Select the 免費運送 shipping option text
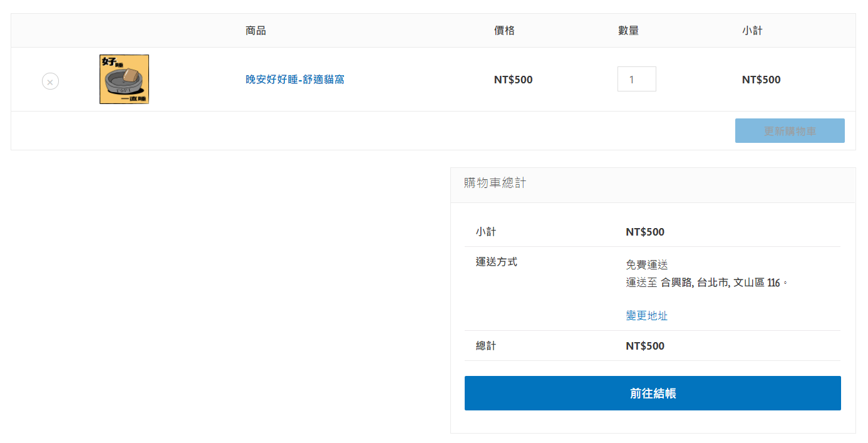Viewport: 868px width, 443px height. point(646,265)
